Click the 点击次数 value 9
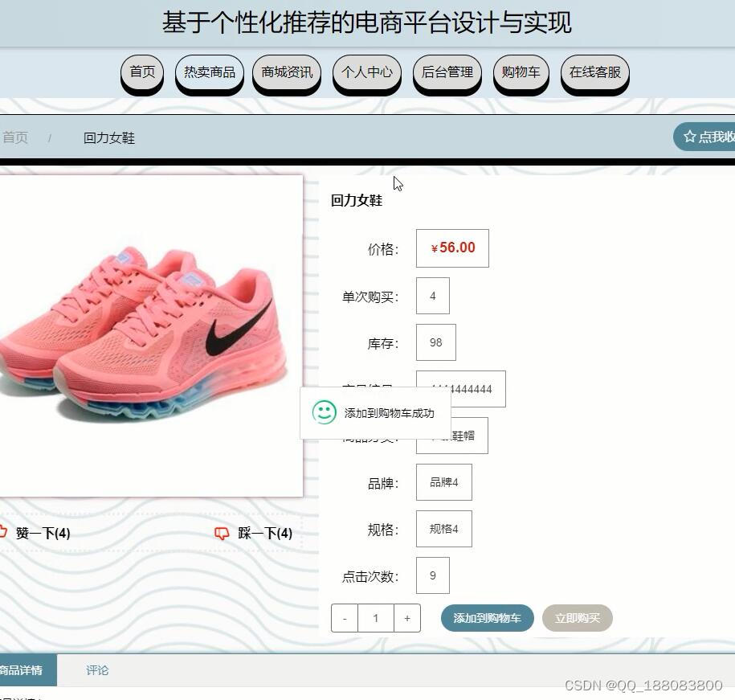 433,575
